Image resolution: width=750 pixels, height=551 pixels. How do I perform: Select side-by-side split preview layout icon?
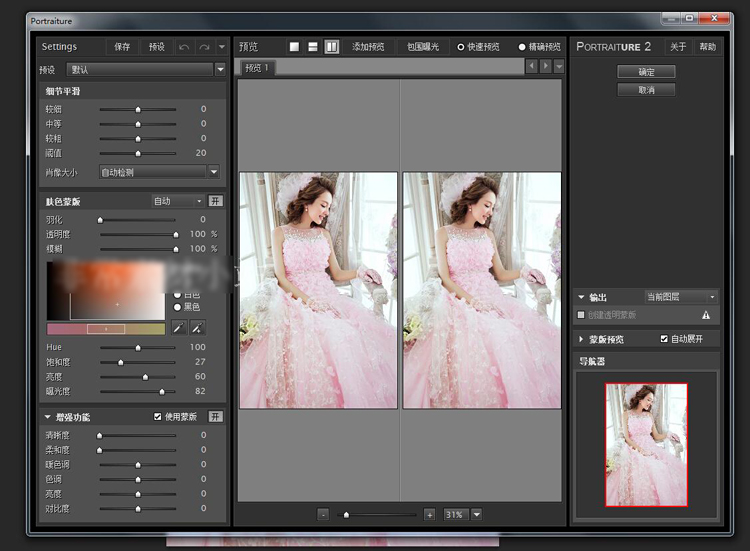(332, 47)
